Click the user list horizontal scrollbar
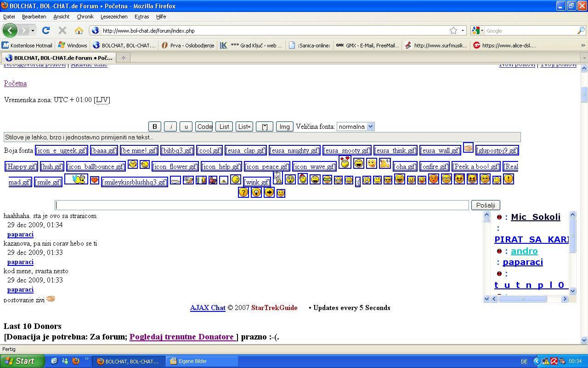The image size is (588, 368). click(x=522, y=299)
